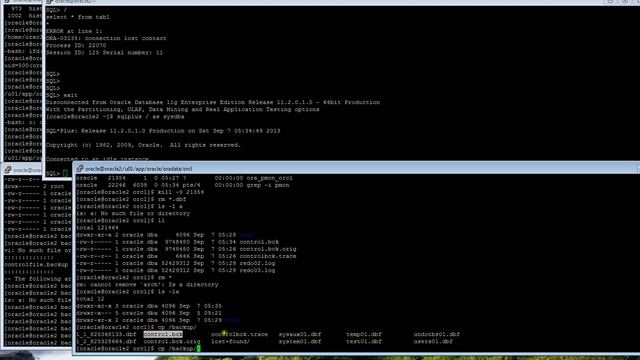Click the 'sqlplus / as sysdba' command line

(115, 117)
